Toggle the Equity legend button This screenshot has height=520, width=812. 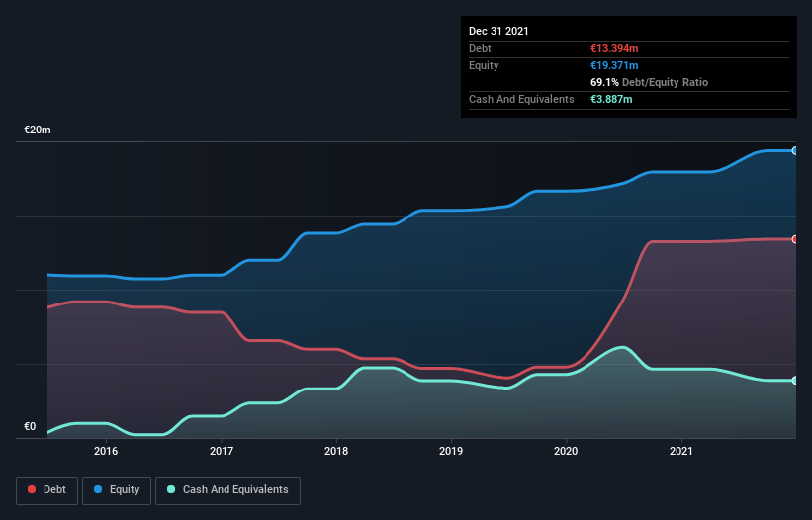coord(117,490)
